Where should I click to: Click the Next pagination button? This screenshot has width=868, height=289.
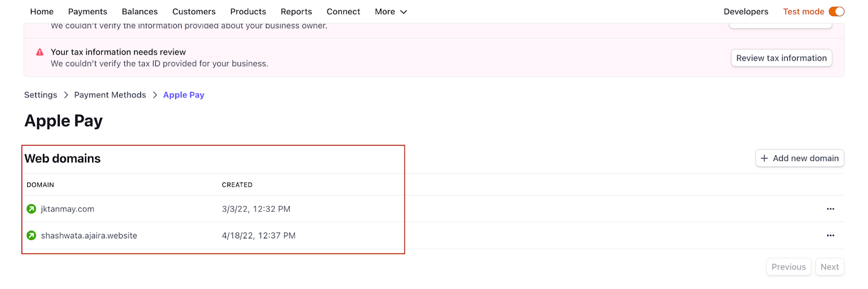tap(829, 267)
